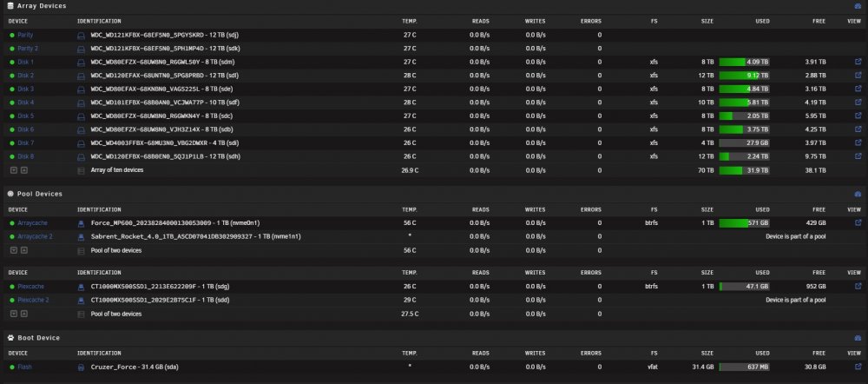
Task: Open the Parity device link
Action: (25, 35)
